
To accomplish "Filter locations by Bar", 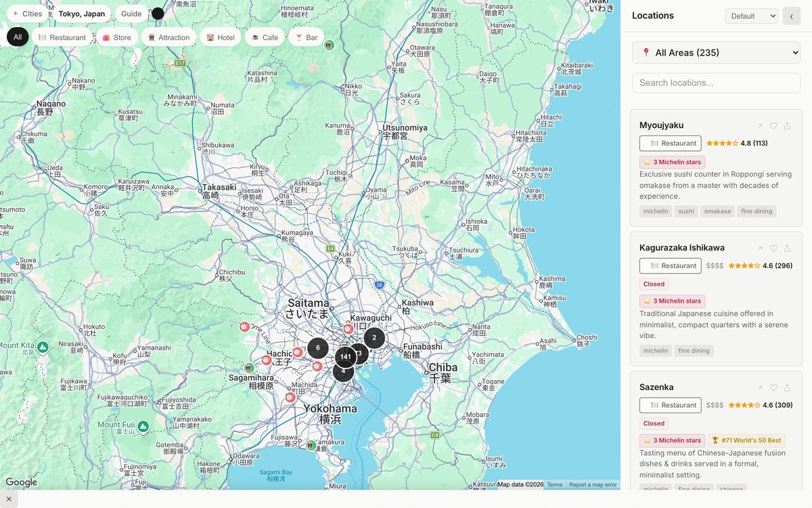I will coord(307,37).
